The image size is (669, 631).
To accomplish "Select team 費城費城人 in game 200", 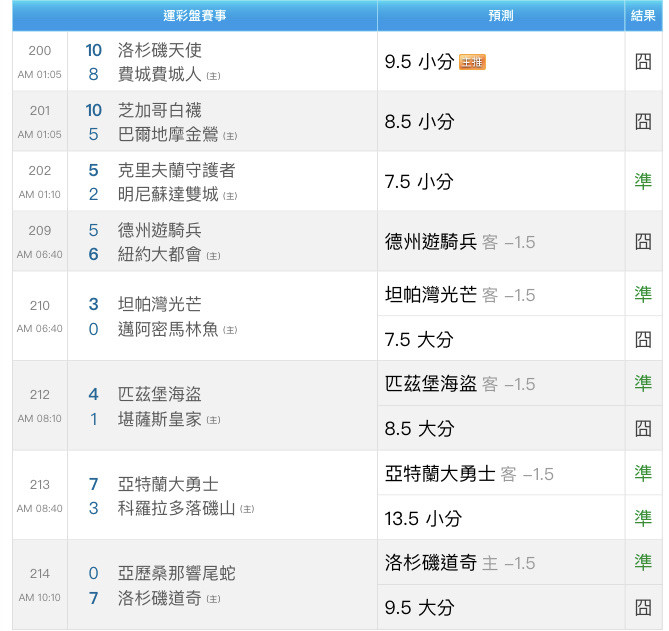I will tap(160, 74).
